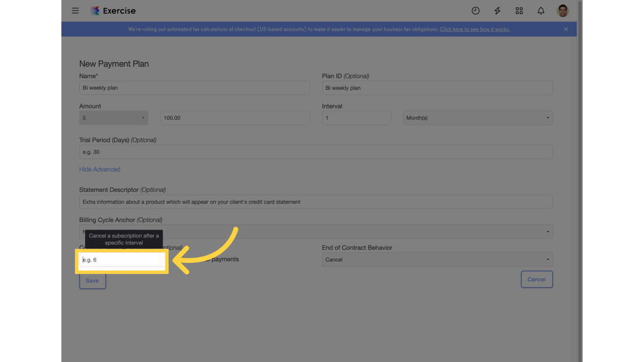The image size is (644, 362).
Task: Check notifications via the bell icon
Action: point(541,10)
